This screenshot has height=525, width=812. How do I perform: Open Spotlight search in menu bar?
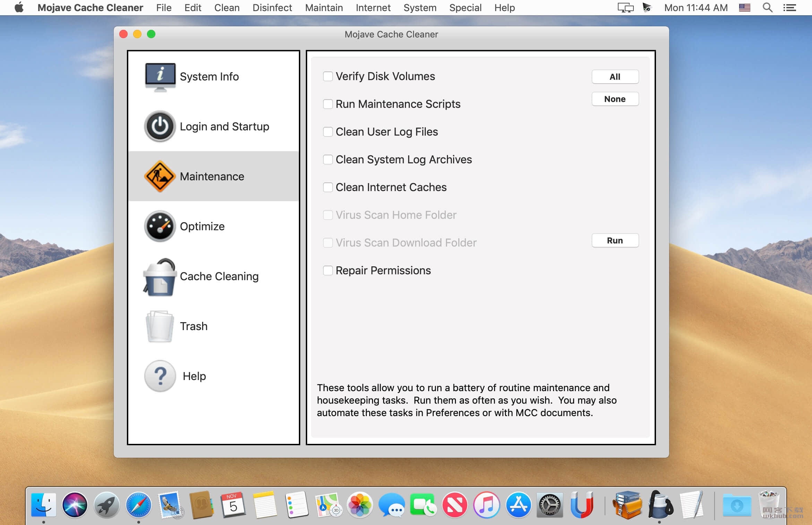(768, 8)
